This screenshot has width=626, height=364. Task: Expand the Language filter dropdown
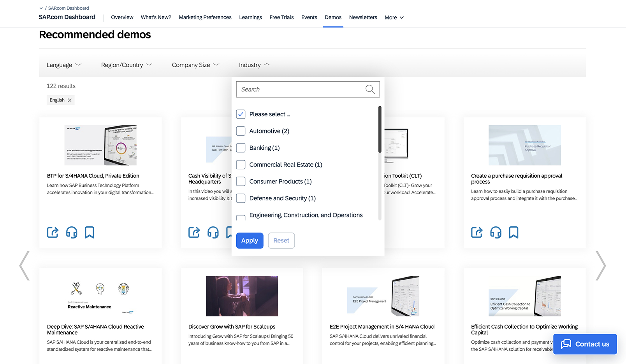pyautogui.click(x=64, y=65)
